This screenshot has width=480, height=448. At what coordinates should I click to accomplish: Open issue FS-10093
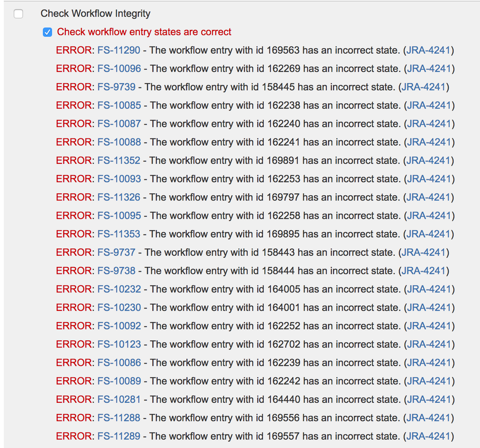(x=118, y=179)
